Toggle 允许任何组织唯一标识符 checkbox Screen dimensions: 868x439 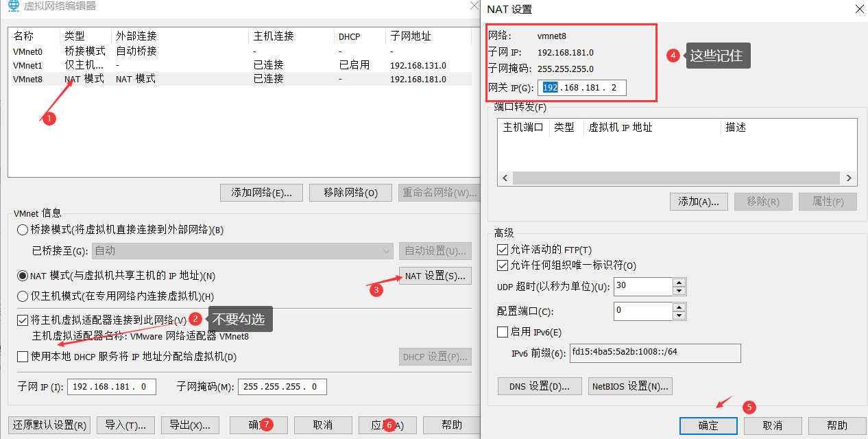coord(503,265)
